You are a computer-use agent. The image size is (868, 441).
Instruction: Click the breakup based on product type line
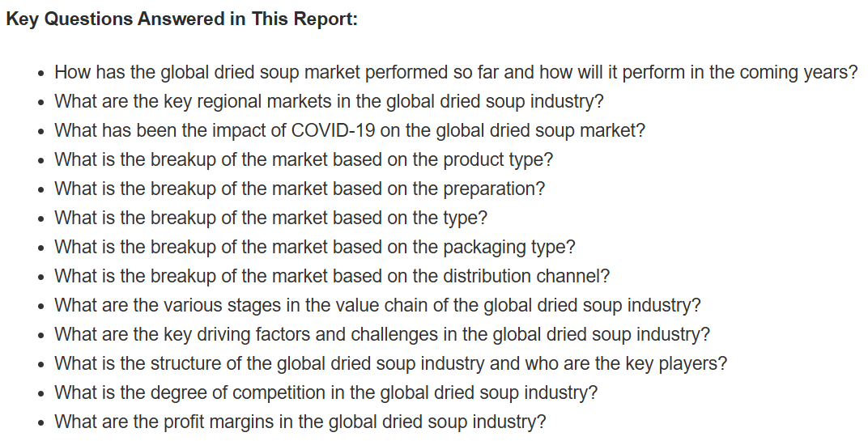coord(304,160)
